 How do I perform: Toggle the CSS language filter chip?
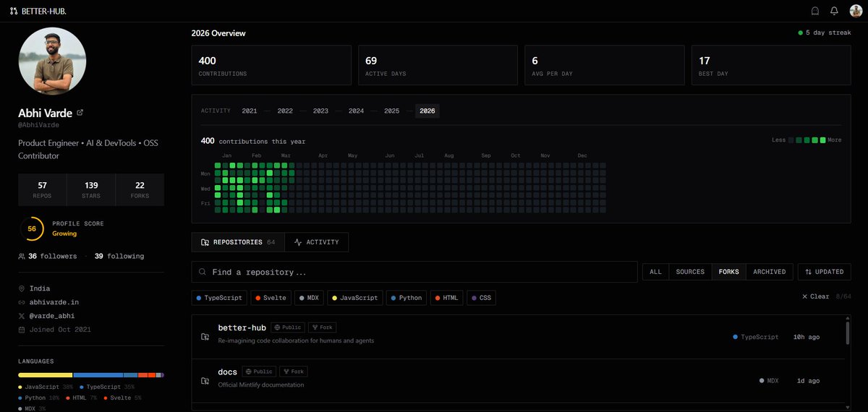pos(482,298)
